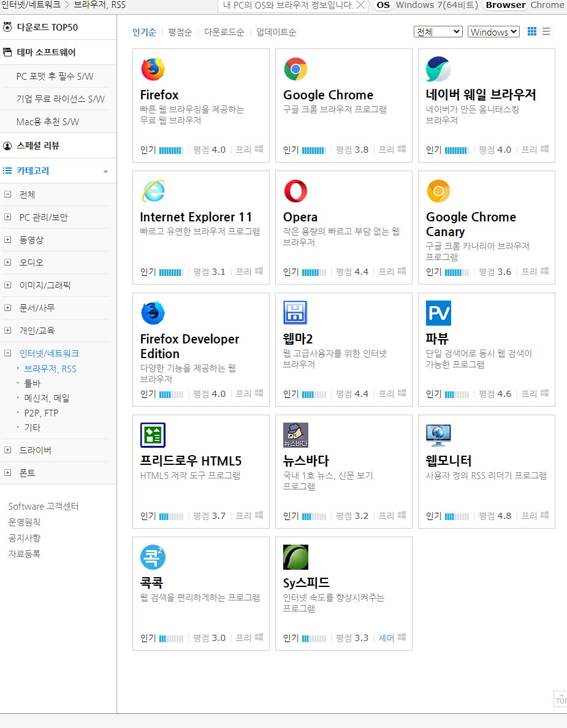Open 자료등록 link
The width and height of the screenshot is (567, 728).
point(24,553)
